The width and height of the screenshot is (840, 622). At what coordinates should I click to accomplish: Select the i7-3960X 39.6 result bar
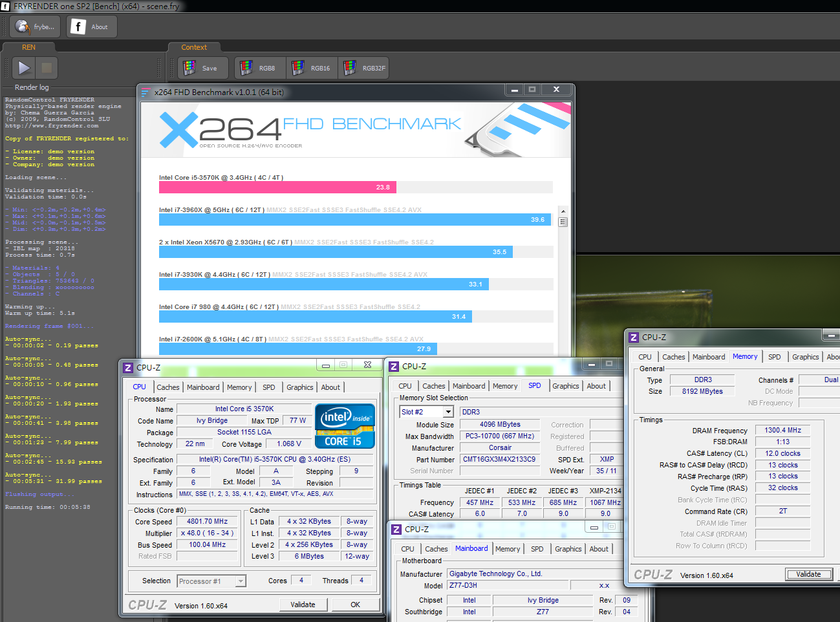[x=355, y=219]
